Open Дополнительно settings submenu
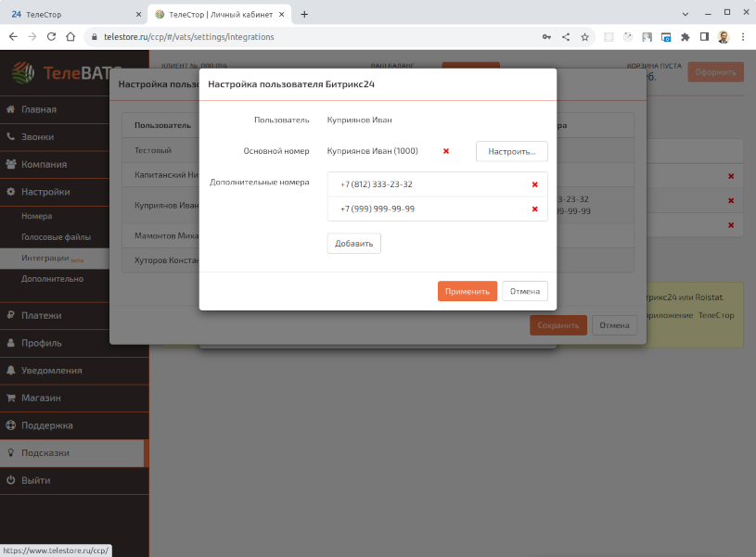The width and height of the screenshot is (756, 557). (52, 279)
